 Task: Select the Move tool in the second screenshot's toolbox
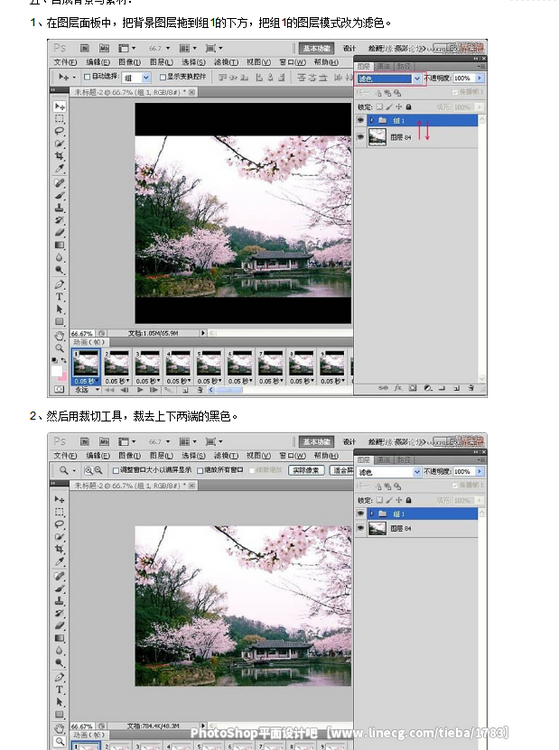(59, 499)
